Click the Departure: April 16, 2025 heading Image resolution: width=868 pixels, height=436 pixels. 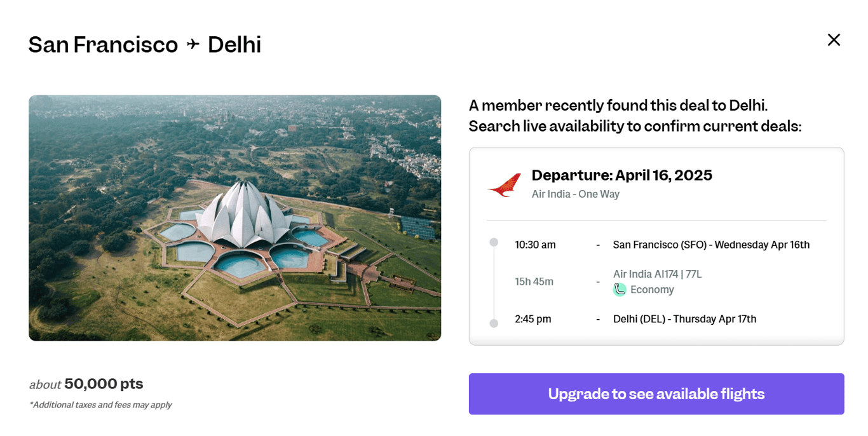point(621,175)
